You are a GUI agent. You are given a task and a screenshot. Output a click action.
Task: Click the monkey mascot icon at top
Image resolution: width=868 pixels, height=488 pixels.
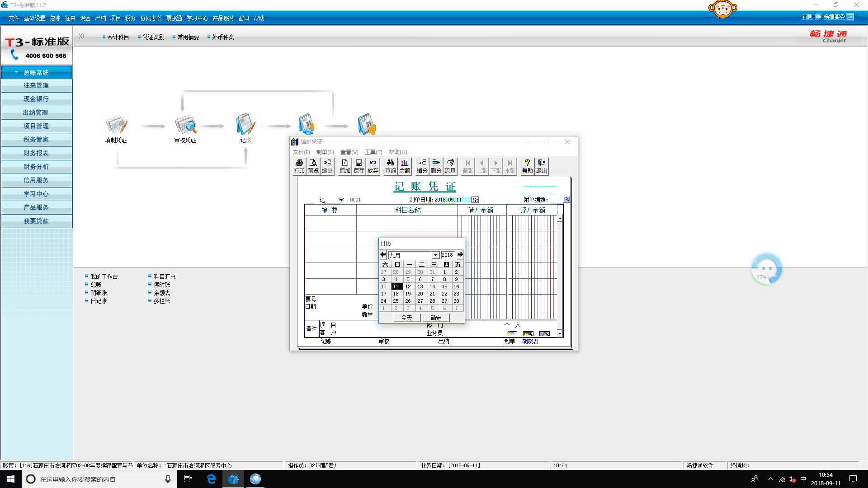[722, 9]
